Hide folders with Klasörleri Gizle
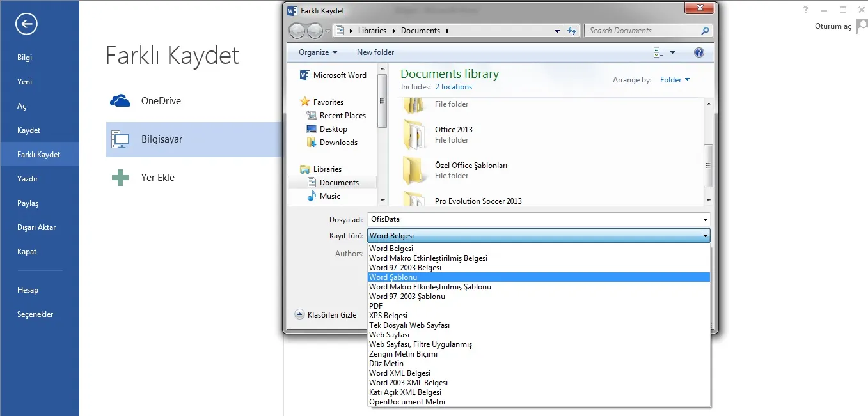Viewport: 868px width, 416px height. [326, 315]
